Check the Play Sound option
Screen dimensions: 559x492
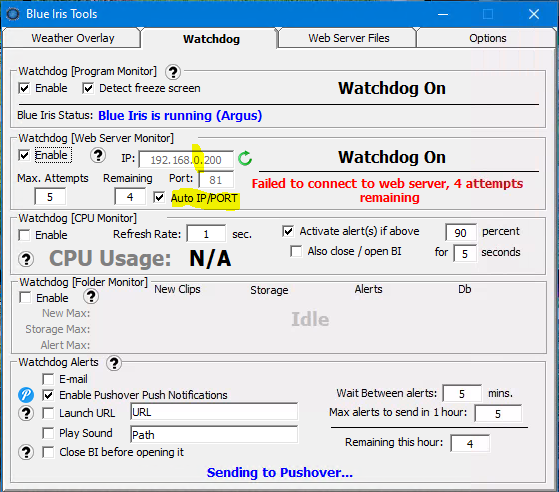pos(48,433)
